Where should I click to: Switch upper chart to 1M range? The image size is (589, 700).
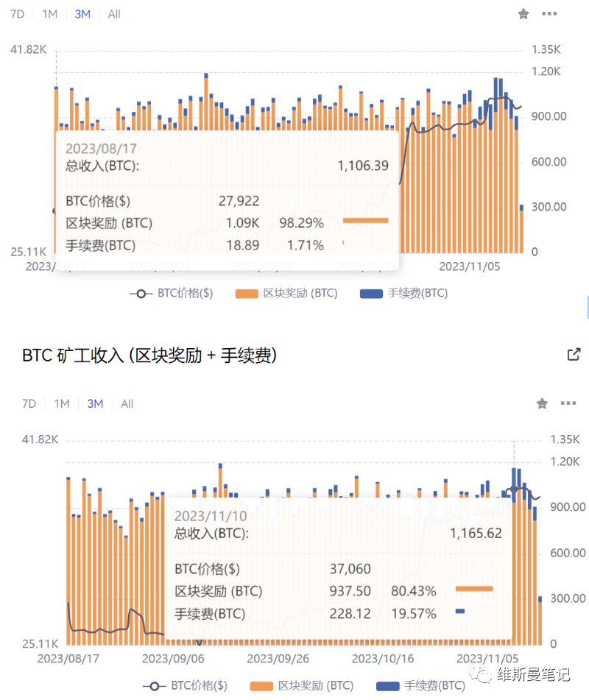49,14
